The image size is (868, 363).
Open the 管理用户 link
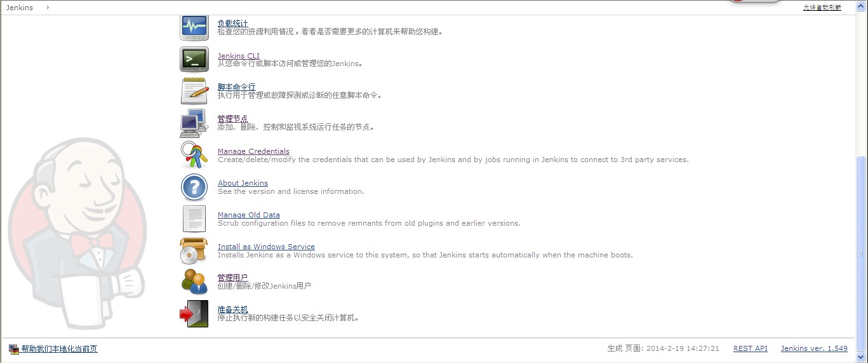[x=233, y=278]
